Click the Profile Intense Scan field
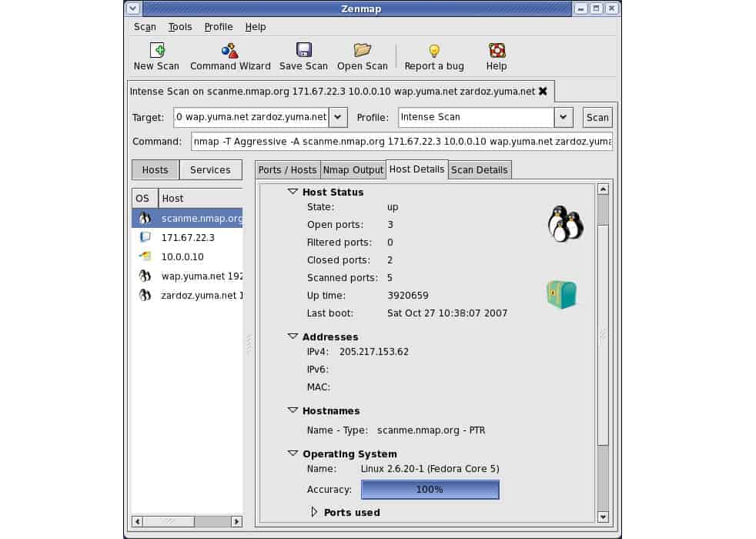This screenshot has height=539, width=756. pyautogui.click(x=476, y=117)
